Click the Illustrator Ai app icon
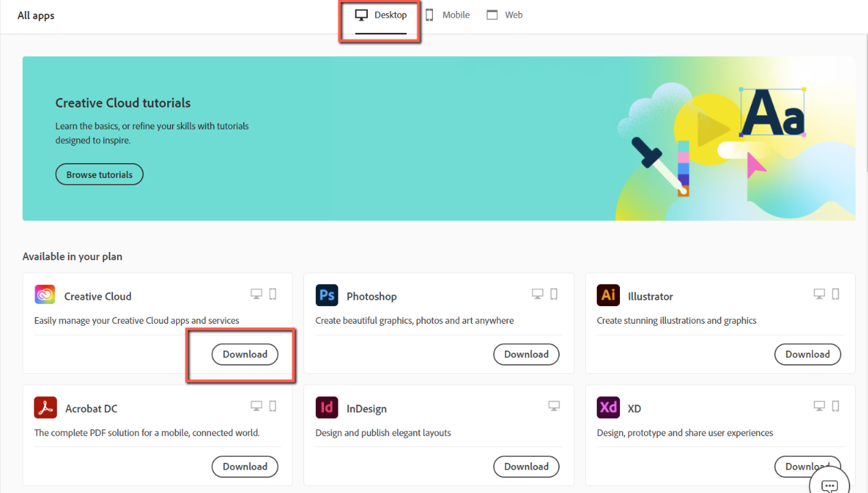Screen dimensions: 868x493 click(x=608, y=295)
